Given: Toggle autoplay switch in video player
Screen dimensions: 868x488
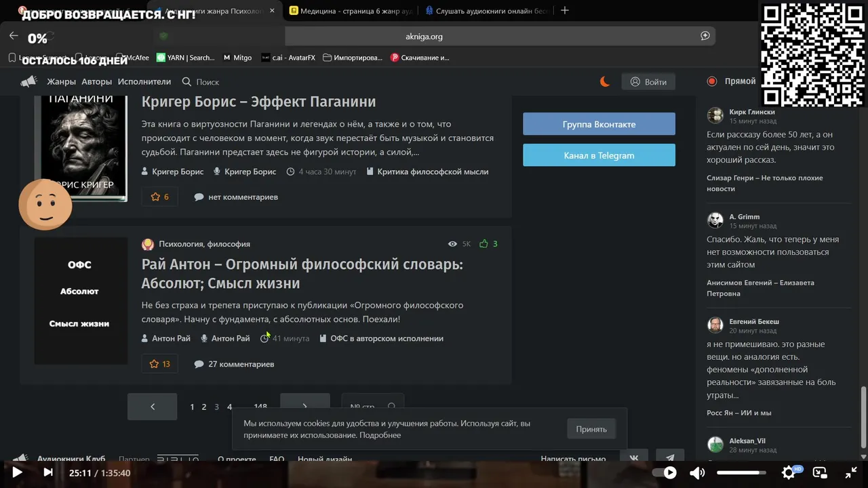Looking at the screenshot, I should pos(665,472).
